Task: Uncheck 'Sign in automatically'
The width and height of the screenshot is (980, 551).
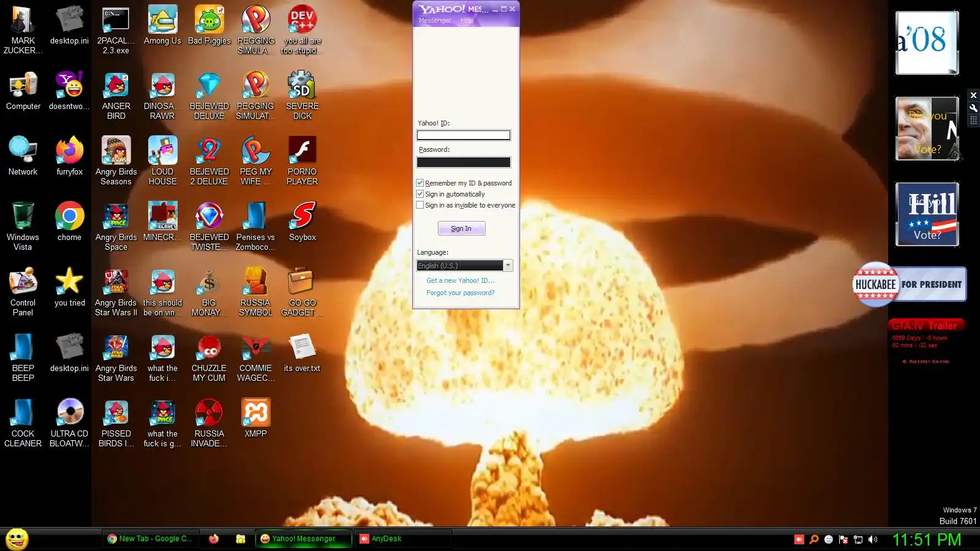Action: click(420, 194)
